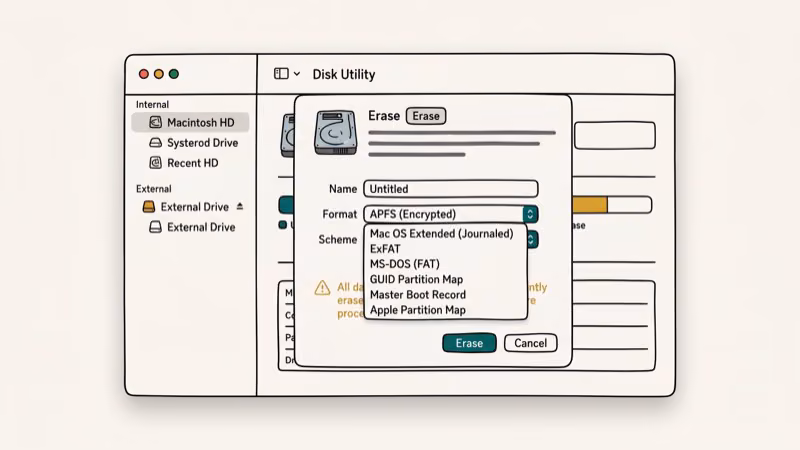Screen dimensions: 800x450
Task: Click the orange segment of storage bar
Action: (x=590, y=205)
